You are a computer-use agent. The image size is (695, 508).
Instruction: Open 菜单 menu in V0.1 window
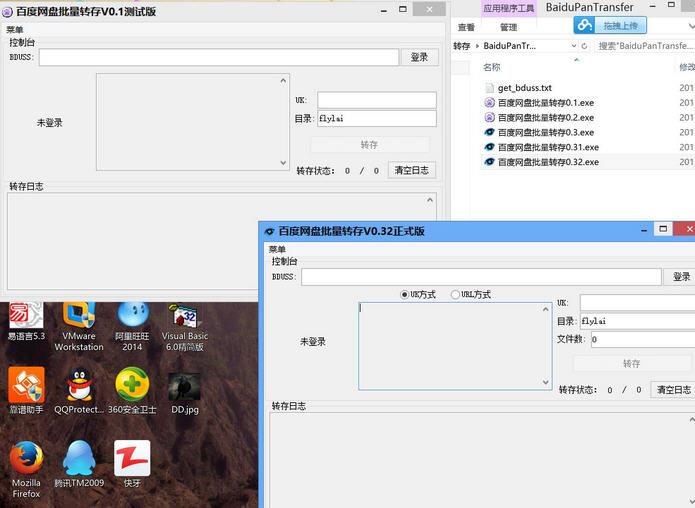point(15,30)
